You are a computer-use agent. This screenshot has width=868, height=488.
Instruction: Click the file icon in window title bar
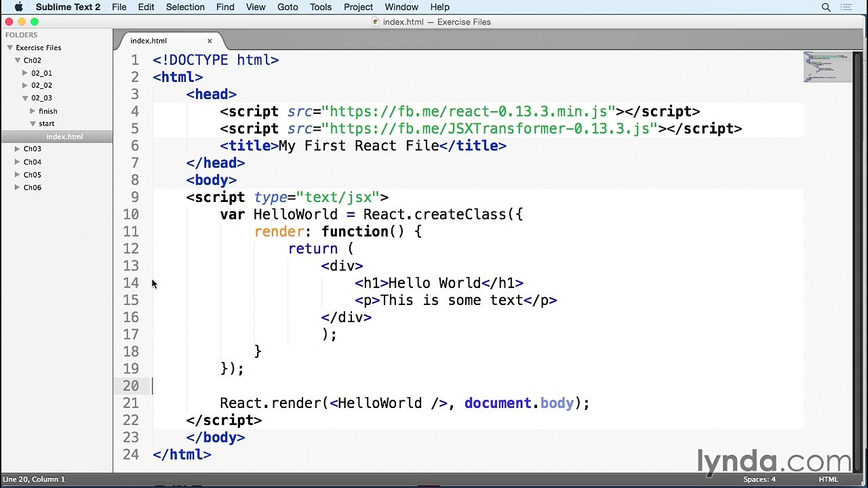376,22
